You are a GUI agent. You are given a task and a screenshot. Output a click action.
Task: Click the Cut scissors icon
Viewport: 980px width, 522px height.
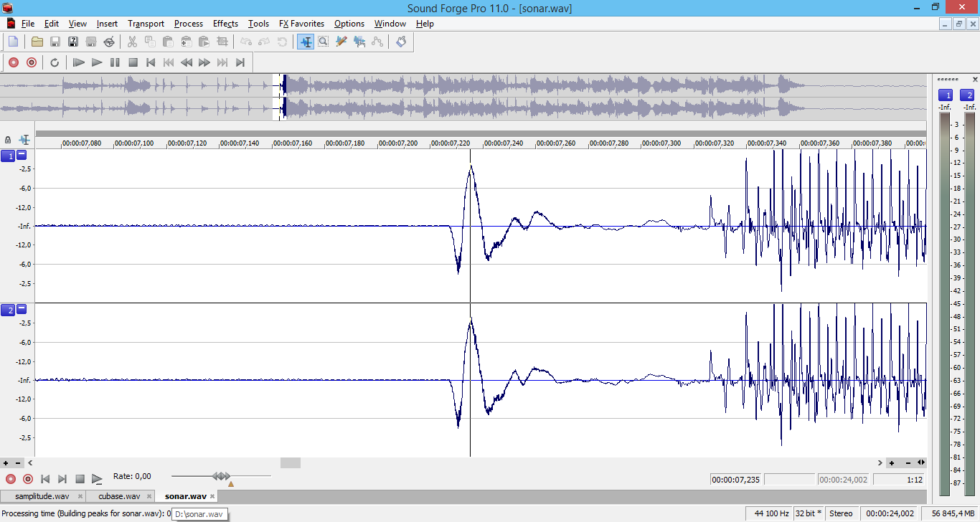(132, 42)
